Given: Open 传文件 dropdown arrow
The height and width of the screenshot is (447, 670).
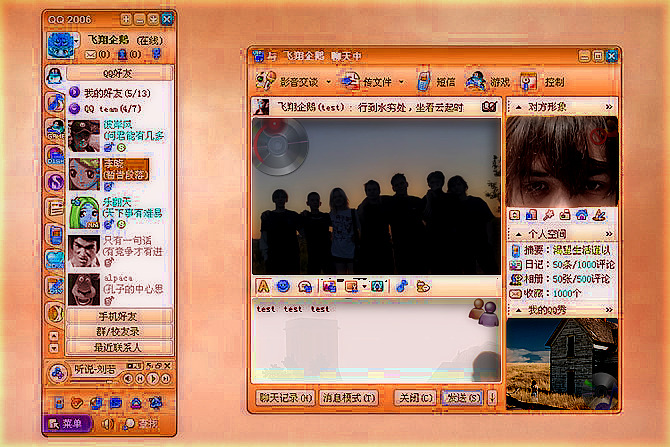Looking at the screenshot, I should 401,82.
